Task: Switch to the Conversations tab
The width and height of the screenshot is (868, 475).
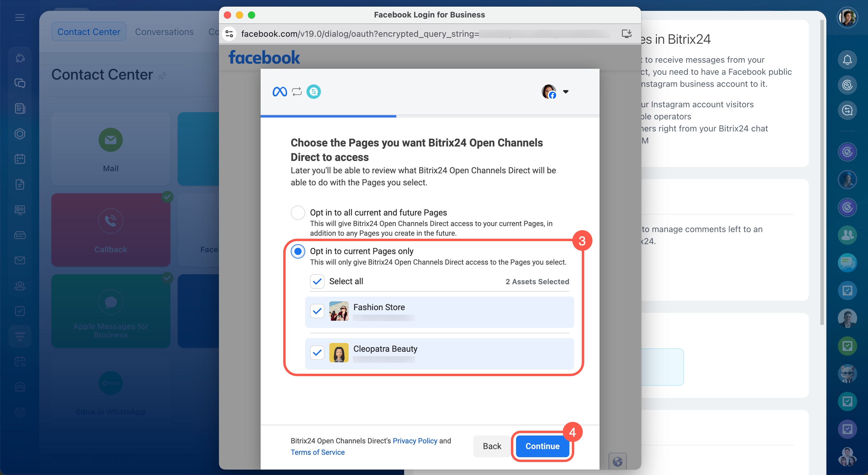Action: (x=164, y=32)
